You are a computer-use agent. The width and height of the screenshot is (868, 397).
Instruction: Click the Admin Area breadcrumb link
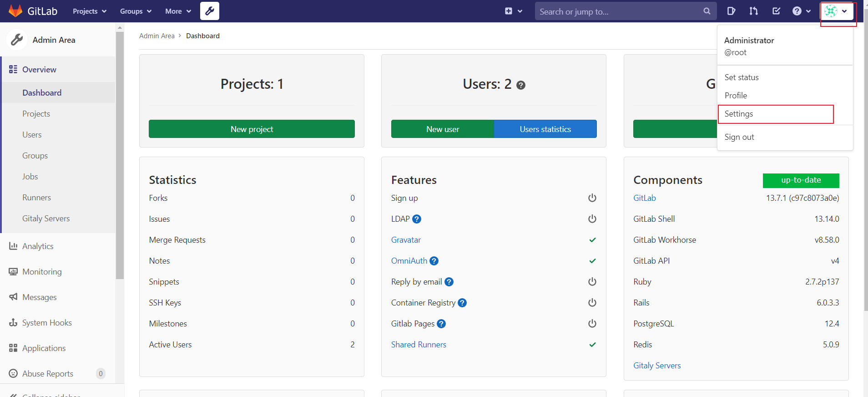coord(157,36)
